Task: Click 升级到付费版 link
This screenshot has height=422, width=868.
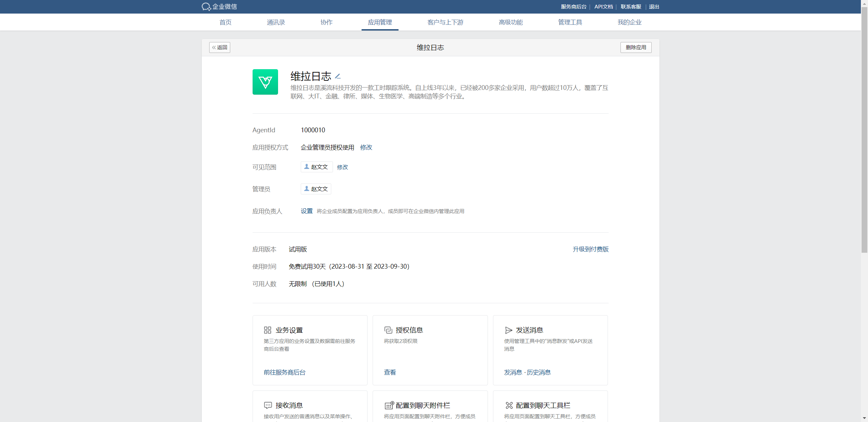Action: coord(591,249)
